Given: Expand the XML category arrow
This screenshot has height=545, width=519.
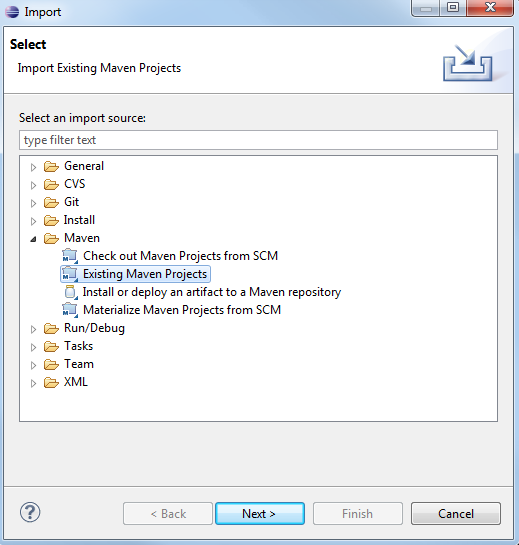Looking at the screenshot, I should (x=33, y=383).
